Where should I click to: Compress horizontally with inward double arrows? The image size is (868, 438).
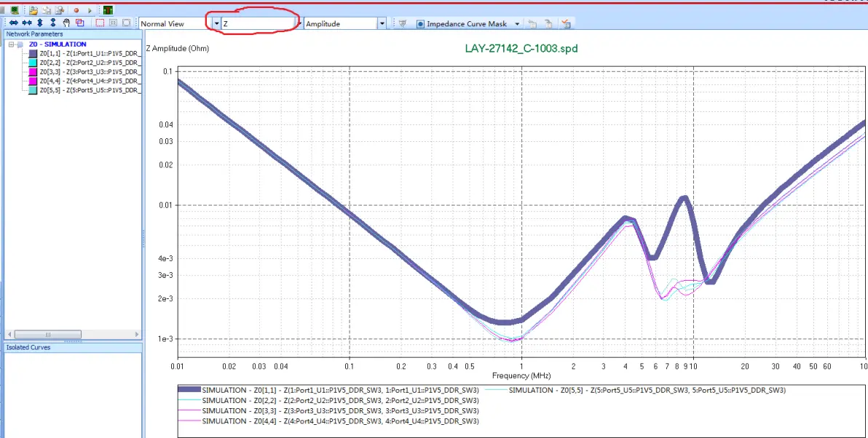[x=26, y=23]
